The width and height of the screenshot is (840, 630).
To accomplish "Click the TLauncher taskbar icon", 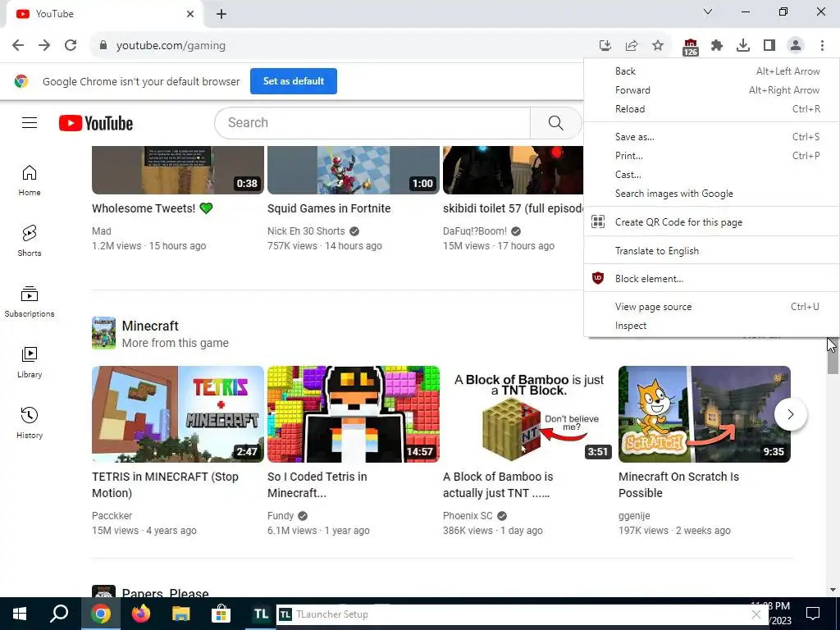I will (261, 614).
